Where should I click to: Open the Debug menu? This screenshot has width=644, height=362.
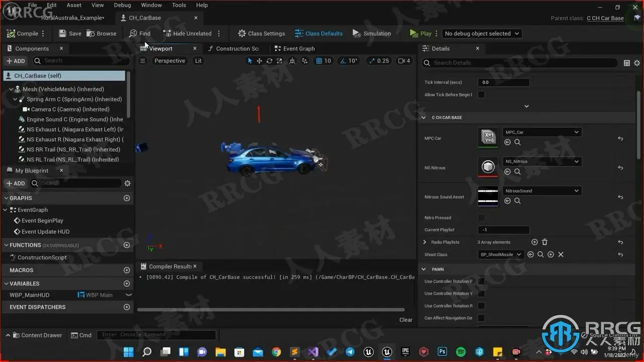(x=122, y=5)
